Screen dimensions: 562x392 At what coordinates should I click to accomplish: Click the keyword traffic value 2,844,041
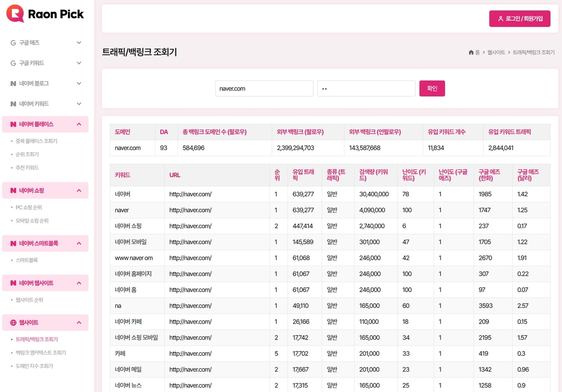[x=501, y=148]
